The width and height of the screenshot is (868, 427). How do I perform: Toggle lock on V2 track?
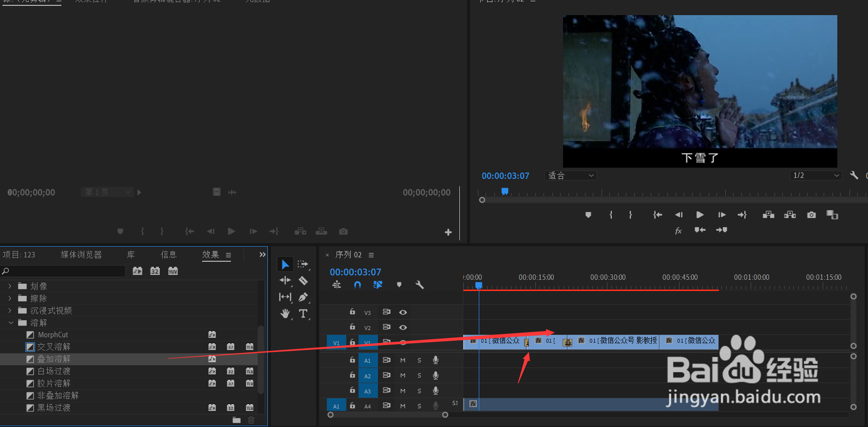[352, 327]
